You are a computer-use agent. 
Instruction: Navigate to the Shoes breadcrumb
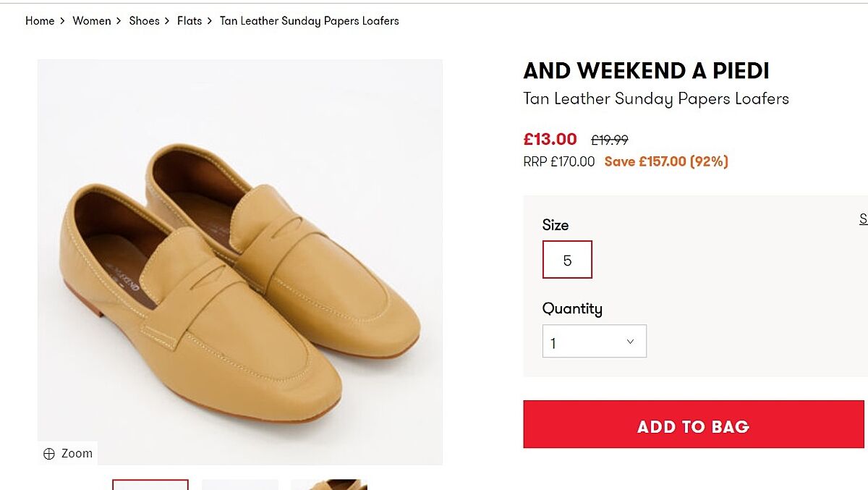tap(144, 21)
